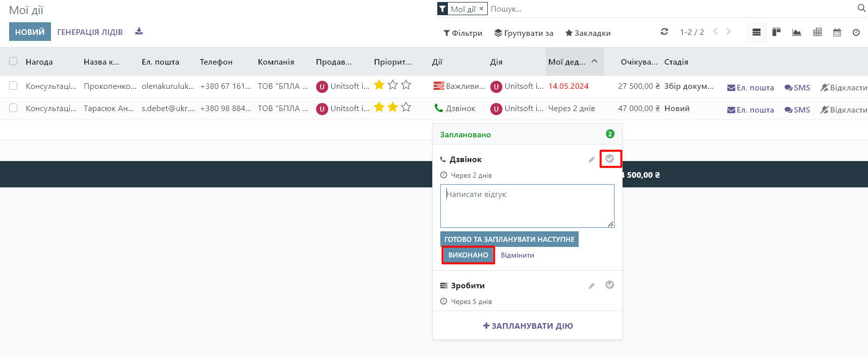Open the pivot table view
This screenshot has width=868, height=357.
[818, 32]
